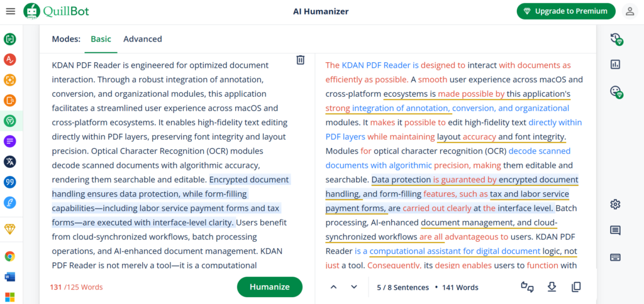Open keyboard shortcuts icon
This screenshot has height=304, width=644.
tap(615, 258)
